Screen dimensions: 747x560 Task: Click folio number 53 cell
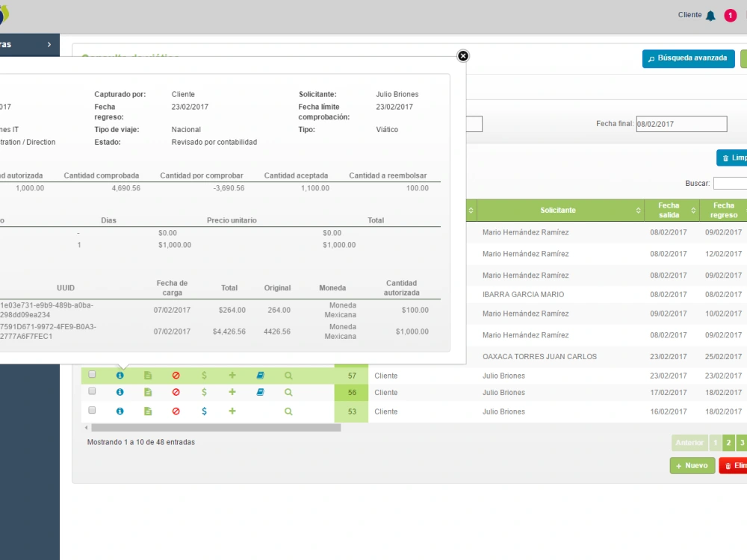(352, 411)
